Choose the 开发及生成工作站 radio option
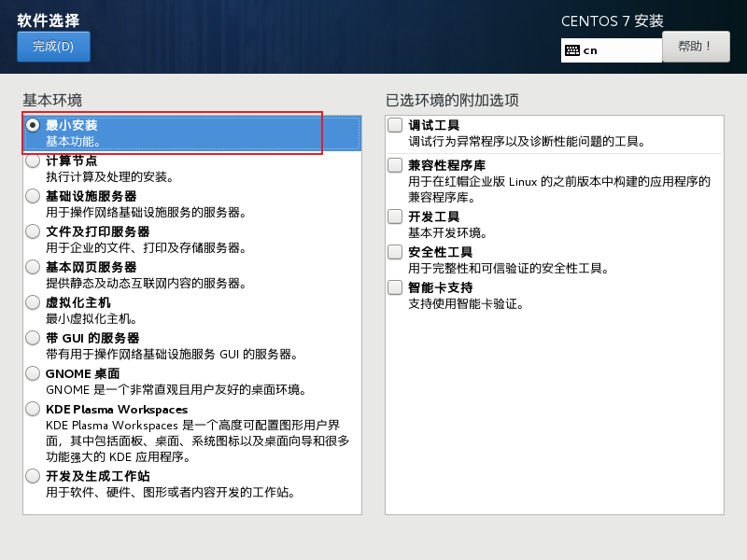The height and width of the screenshot is (560, 747). [x=33, y=476]
